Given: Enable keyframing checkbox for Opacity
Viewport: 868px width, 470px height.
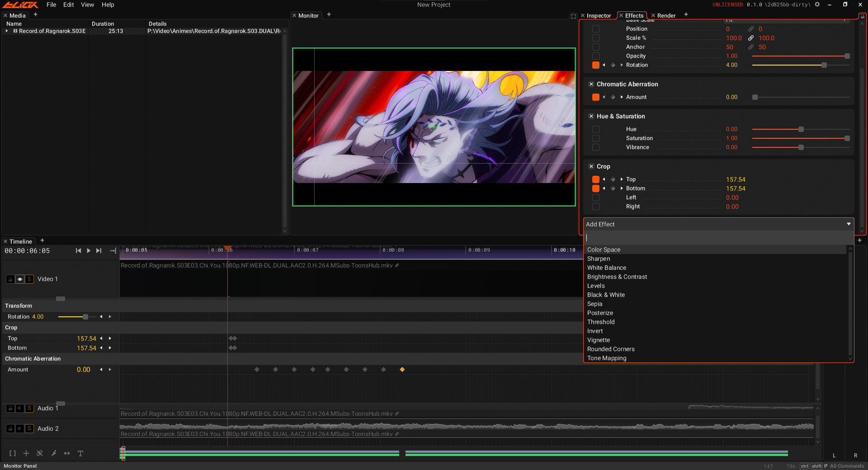Looking at the screenshot, I should (596, 56).
